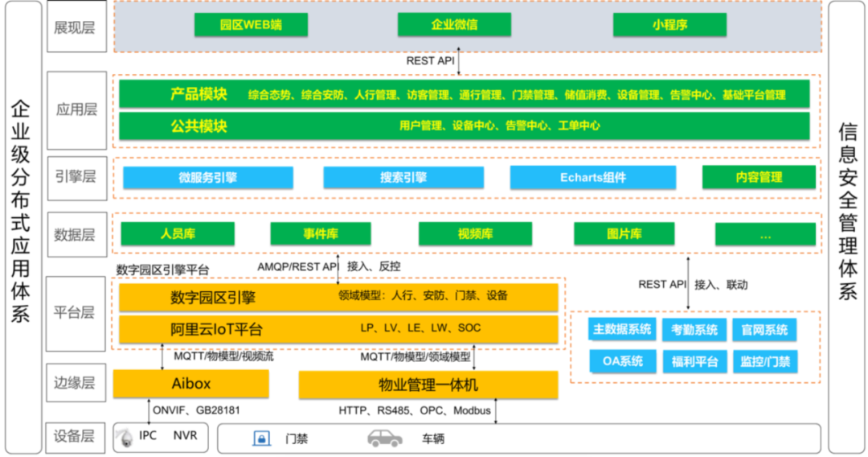Image resolution: width=868 pixels, height=457 pixels.
Task: Click the orange Aibox block
Action: 191,385
